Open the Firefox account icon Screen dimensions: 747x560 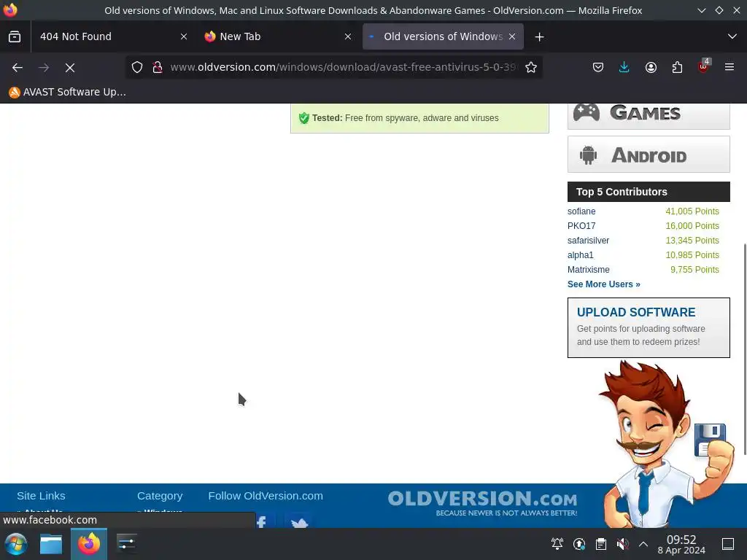pos(651,67)
